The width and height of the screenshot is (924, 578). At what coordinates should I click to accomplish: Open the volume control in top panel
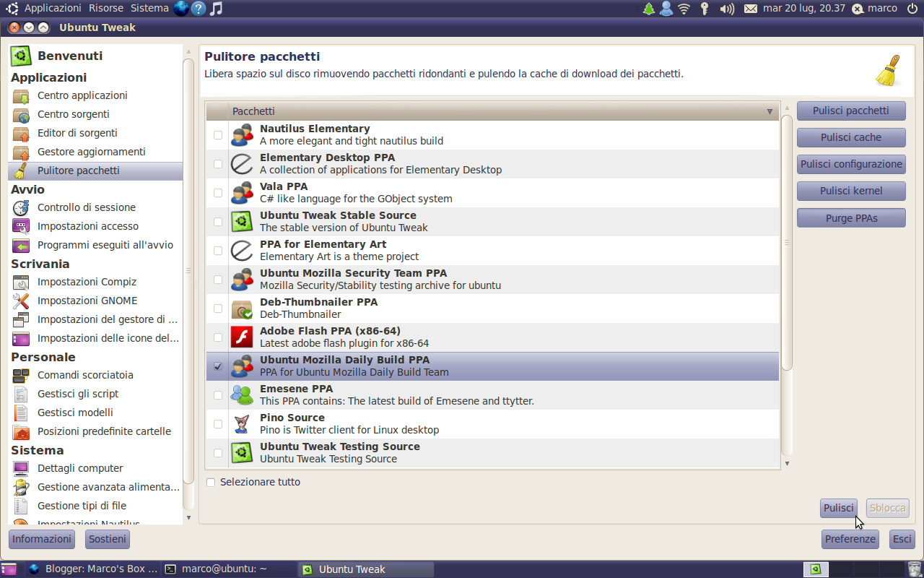click(727, 9)
